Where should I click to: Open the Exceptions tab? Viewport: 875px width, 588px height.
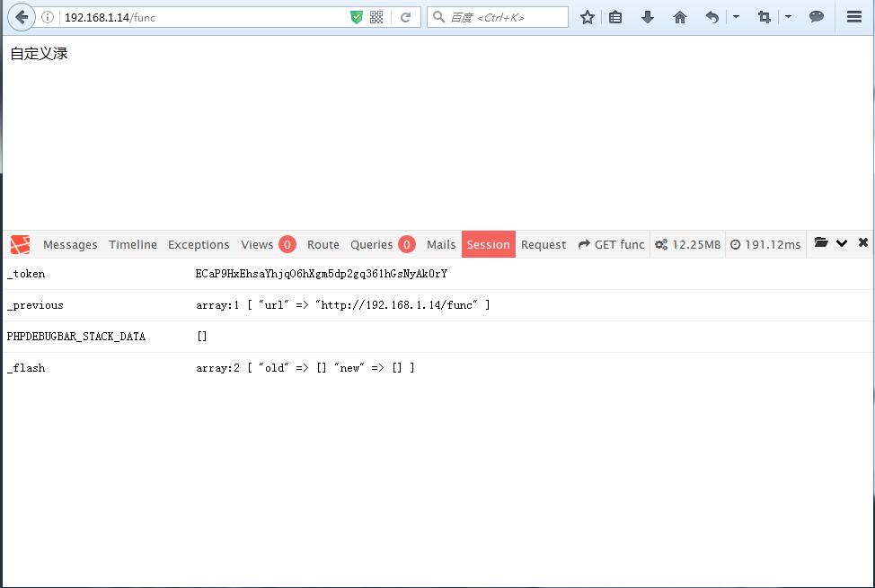(199, 243)
